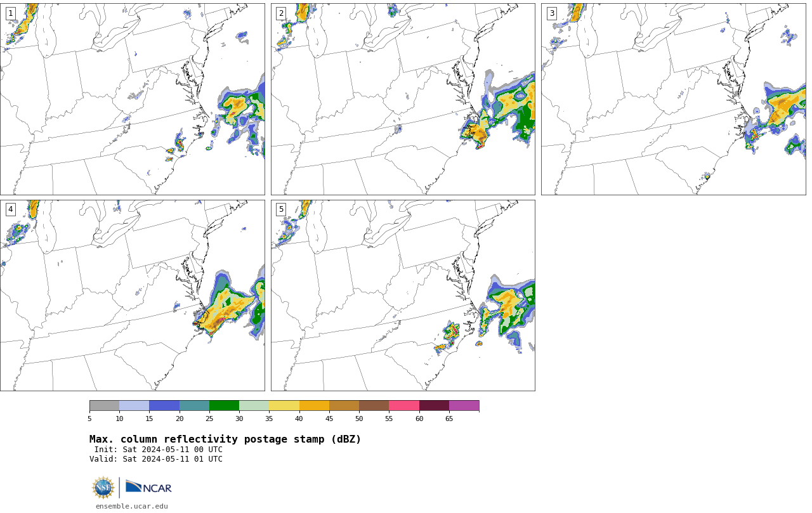This screenshot has width=812, height=513.
Task: Click the purple 65+ dBZ swatch
Action: (x=464, y=406)
